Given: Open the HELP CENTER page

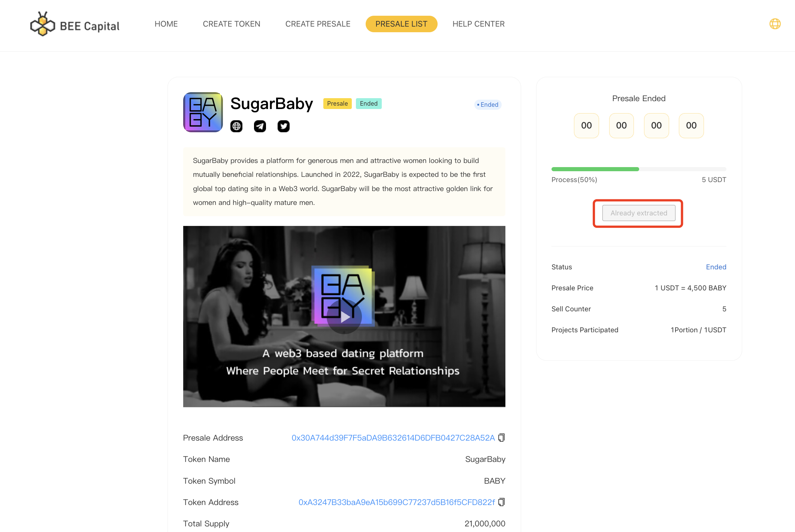Looking at the screenshot, I should pyautogui.click(x=478, y=24).
